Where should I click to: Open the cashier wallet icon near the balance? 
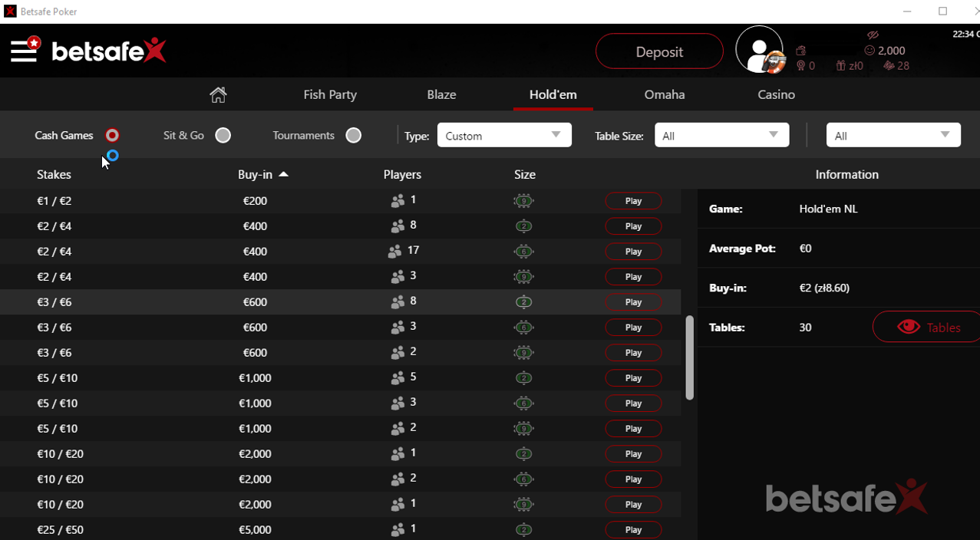click(x=800, y=50)
